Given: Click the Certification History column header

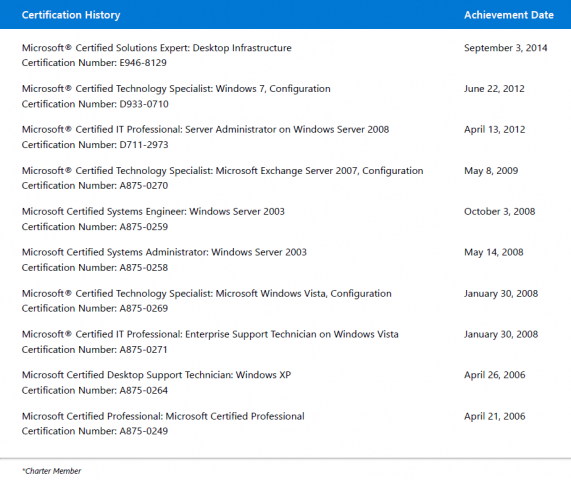Looking at the screenshot, I should pyautogui.click(x=71, y=15).
